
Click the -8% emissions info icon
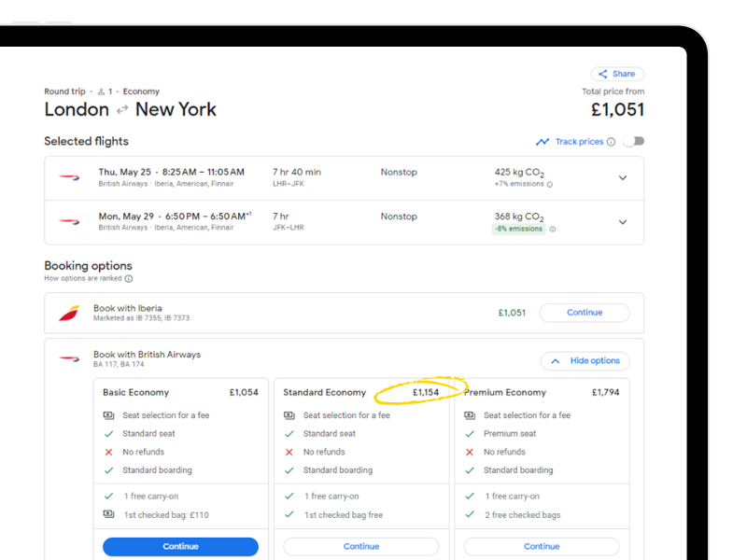(553, 229)
